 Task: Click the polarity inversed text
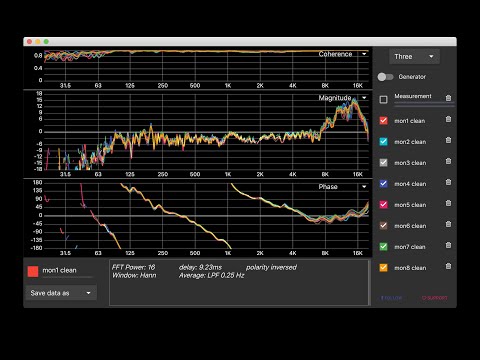pos(271,267)
